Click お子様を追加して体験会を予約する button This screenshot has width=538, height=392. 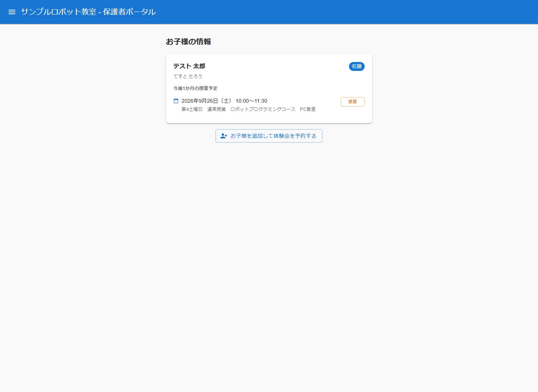pos(269,136)
